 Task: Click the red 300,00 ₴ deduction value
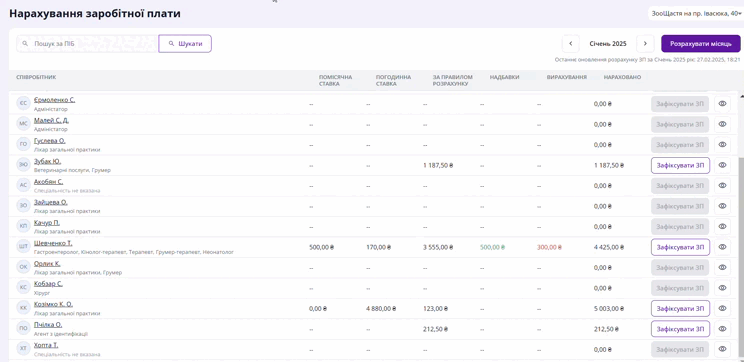point(549,247)
